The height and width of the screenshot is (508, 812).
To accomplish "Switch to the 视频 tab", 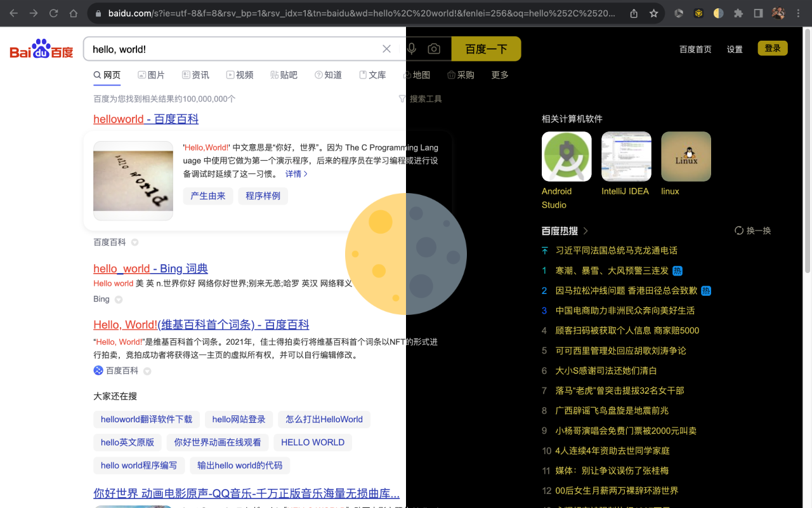I will [240, 74].
